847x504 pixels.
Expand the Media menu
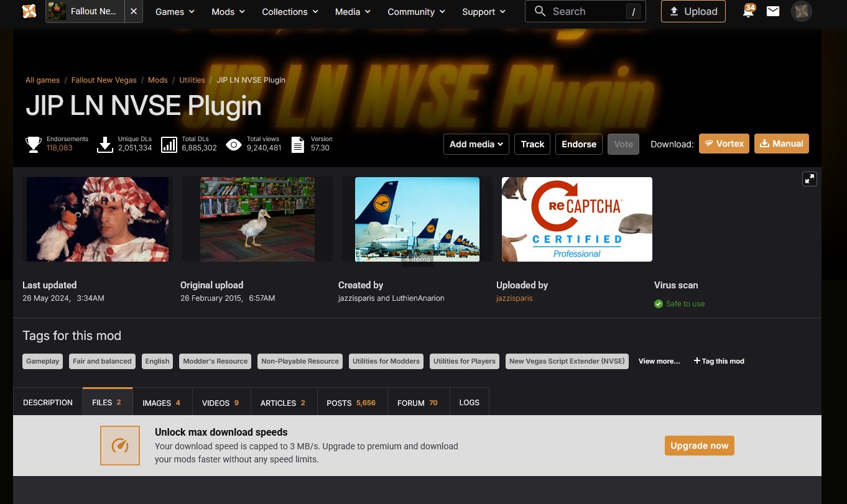pyautogui.click(x=353, y=12)
